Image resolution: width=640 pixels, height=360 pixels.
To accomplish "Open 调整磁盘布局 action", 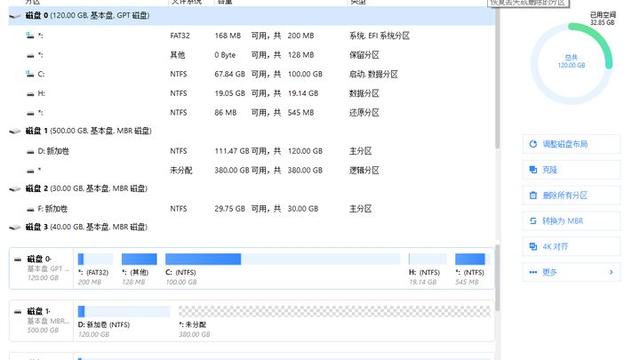I will 571,144.
